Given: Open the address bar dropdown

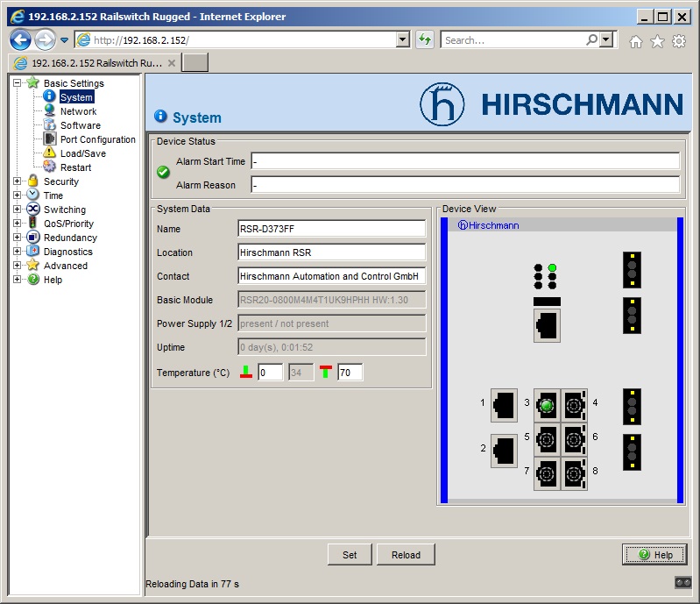Looking at the screenshot, I should (403, 39).
